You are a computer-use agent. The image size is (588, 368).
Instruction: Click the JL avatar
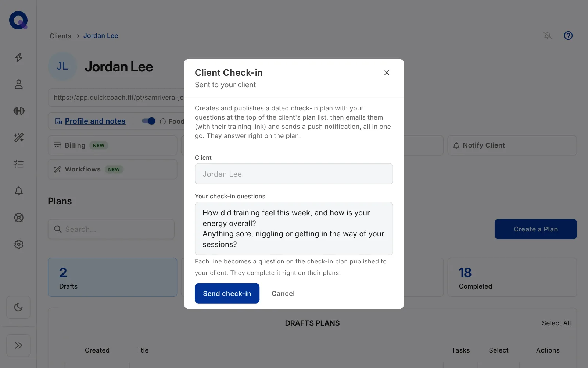pos(62,66)
